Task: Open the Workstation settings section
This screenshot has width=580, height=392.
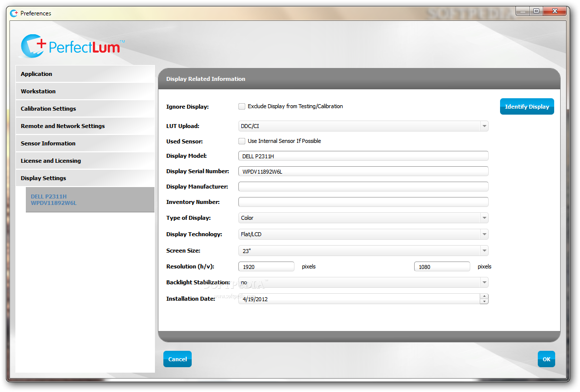Action: click(x=85, y=91)
